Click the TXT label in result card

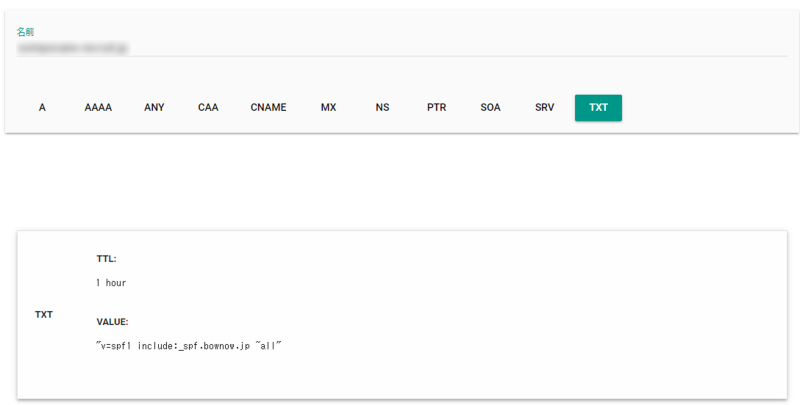tap(44, 315)
